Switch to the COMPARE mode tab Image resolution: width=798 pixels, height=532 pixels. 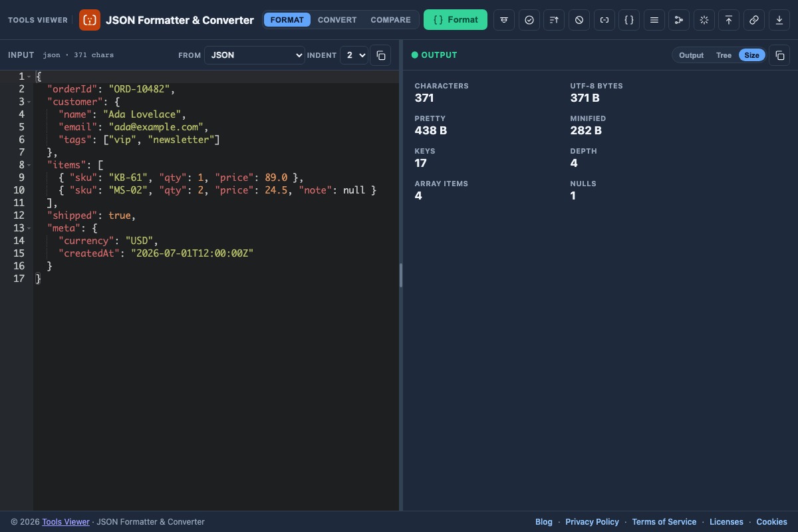click(x=390, y=20)
